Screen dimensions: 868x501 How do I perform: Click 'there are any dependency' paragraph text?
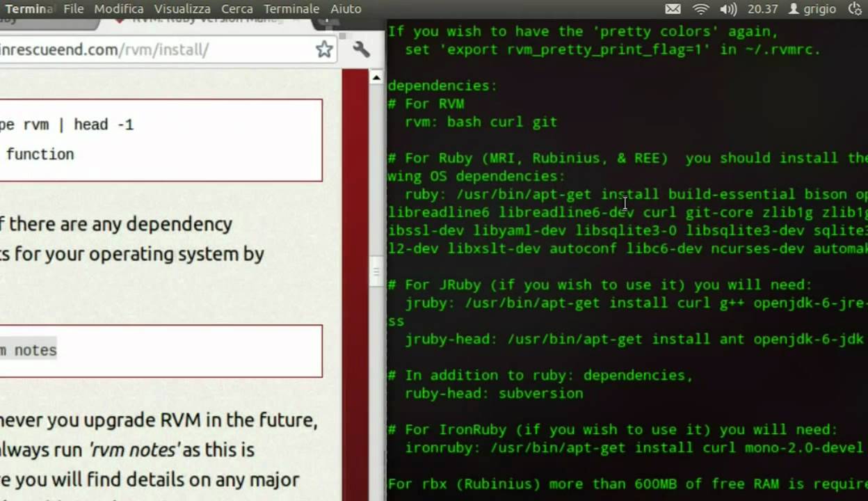coord(120,224)
